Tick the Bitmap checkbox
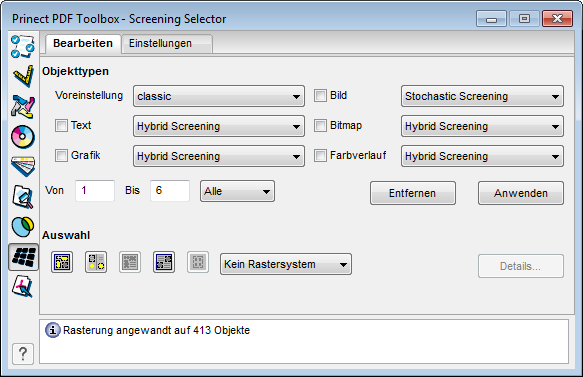This screenshot has height=377, width=583. (320, 125)
